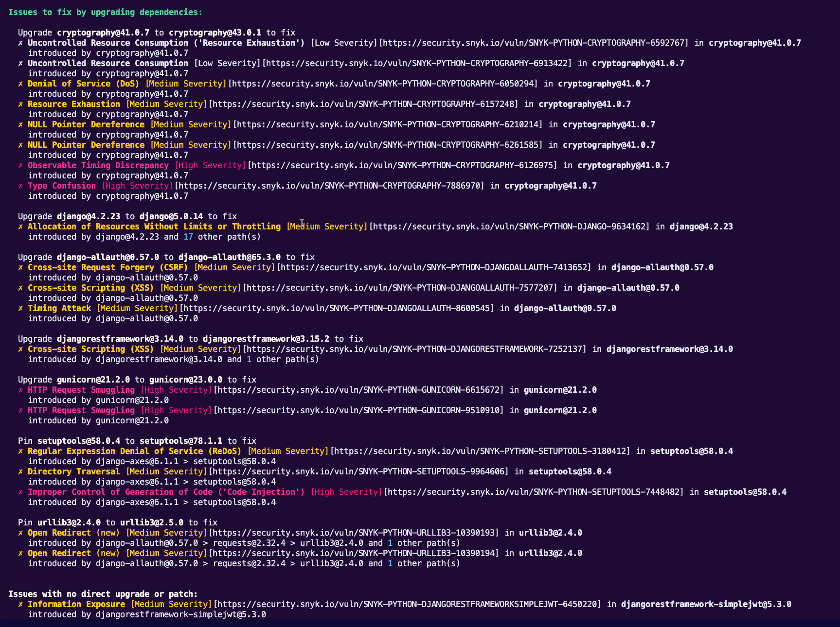Viewport: 840px width, 627px height.
Task: Follow the SNYK-PYTHON-GUNICORN-6615672 link
Action: pyautogui.click(x=358, y=390)
